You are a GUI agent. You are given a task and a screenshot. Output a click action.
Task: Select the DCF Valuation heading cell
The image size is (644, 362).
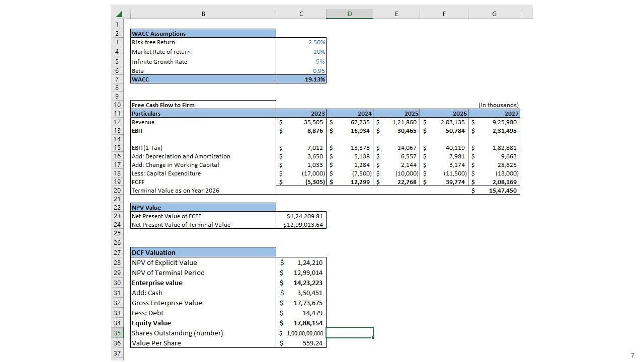[x=203, y=252]
